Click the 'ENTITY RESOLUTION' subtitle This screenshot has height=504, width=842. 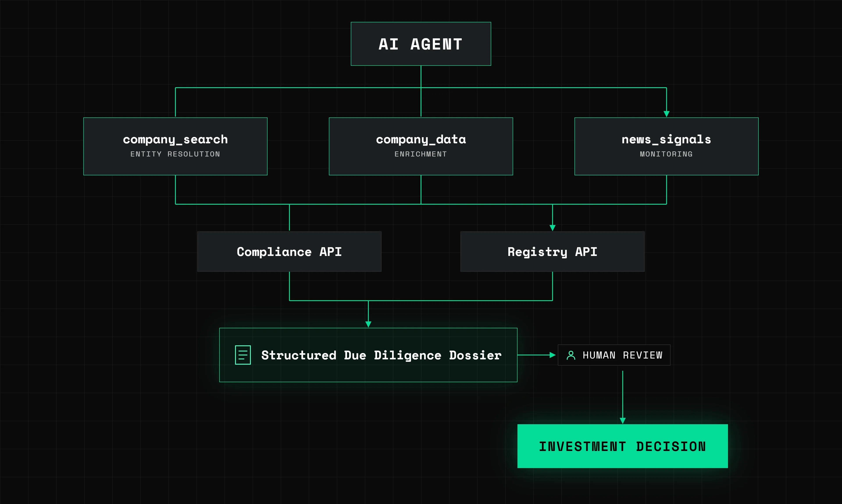click(175, 154)
